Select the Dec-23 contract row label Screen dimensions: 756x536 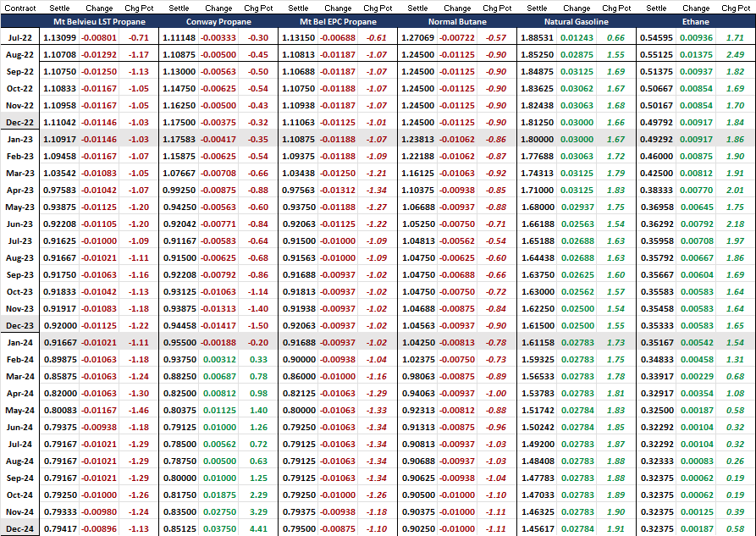[19, 326]
